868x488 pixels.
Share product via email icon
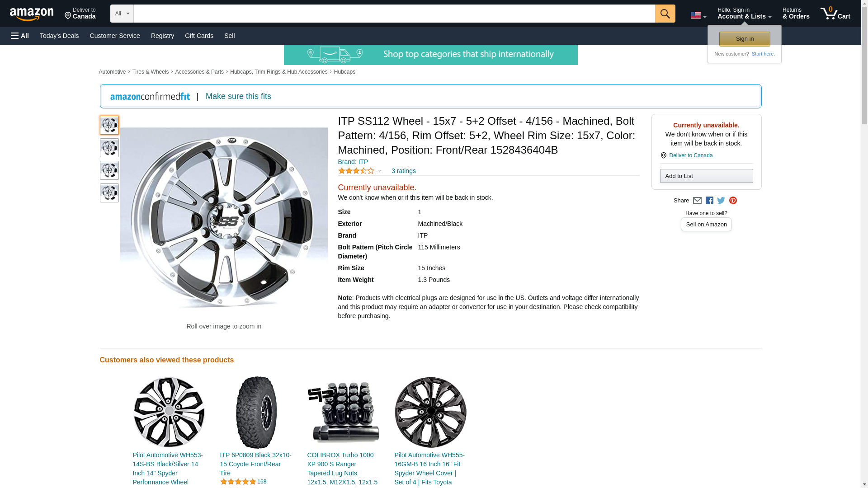pyautogui.click(x=697, y=201)
